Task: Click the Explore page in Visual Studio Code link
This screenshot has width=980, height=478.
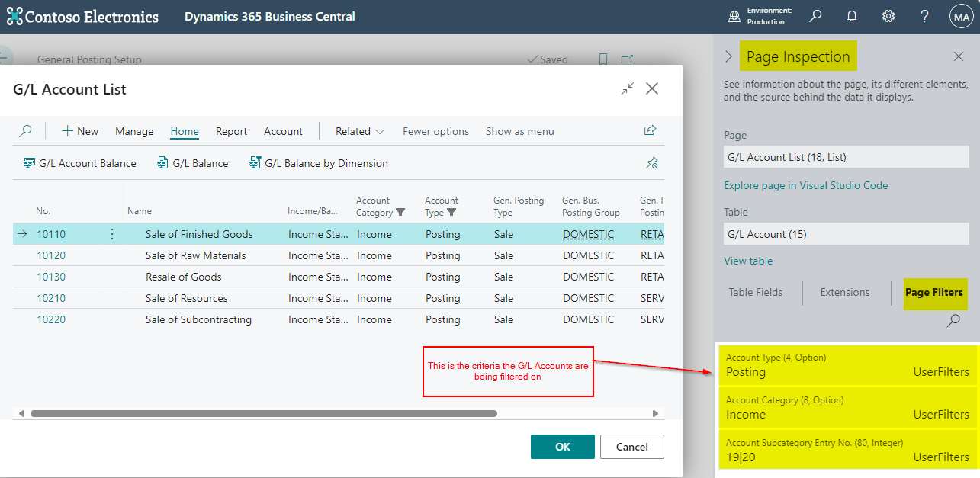Action: click(805, 185)
